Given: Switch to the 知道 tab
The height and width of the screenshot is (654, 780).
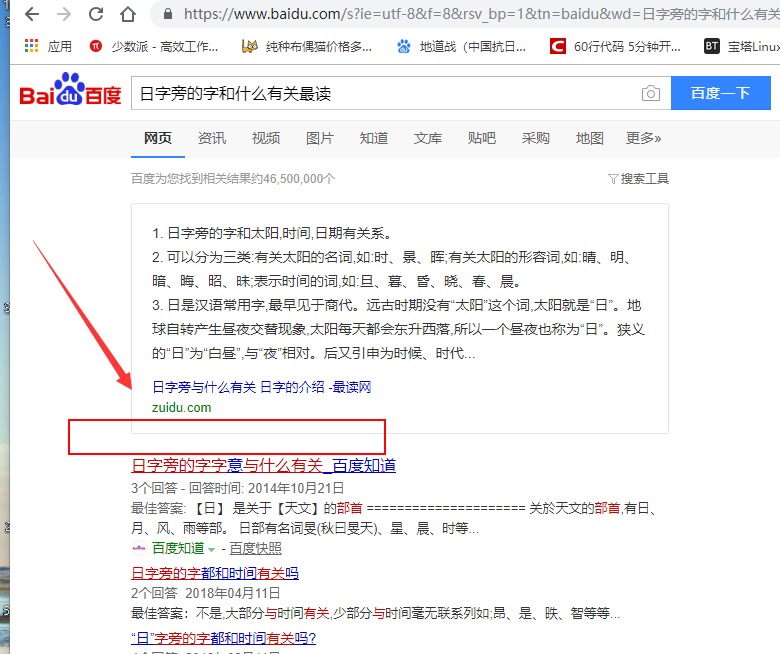Looking at the screenshot, I should pyautogui.click(x=374, y=138).
